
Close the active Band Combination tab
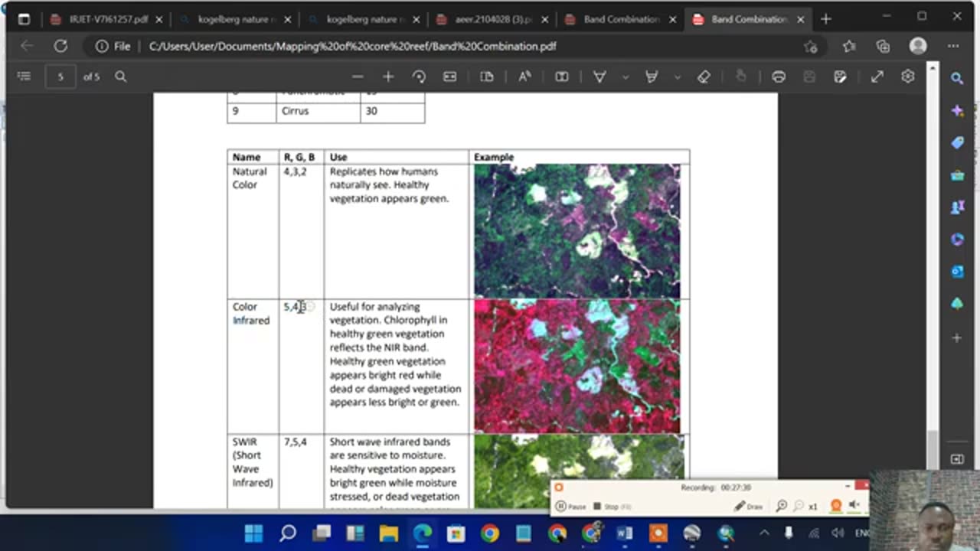coord(801,19)
